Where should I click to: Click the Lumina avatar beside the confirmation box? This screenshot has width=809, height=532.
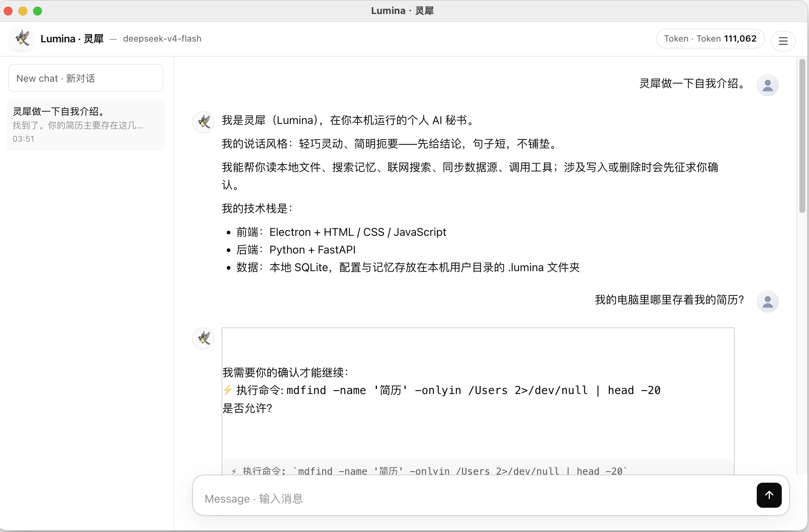(204, 338)
